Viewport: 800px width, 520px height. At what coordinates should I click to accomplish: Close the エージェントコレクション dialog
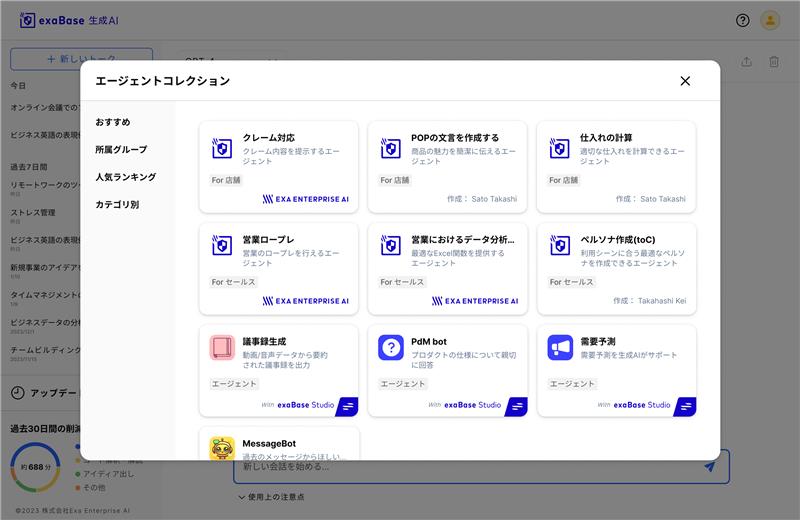pos(685,81)
